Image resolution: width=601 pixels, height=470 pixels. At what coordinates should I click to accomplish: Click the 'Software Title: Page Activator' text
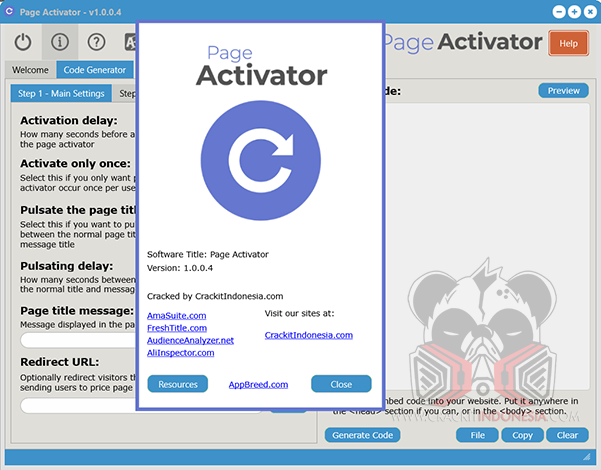point(208,255)
